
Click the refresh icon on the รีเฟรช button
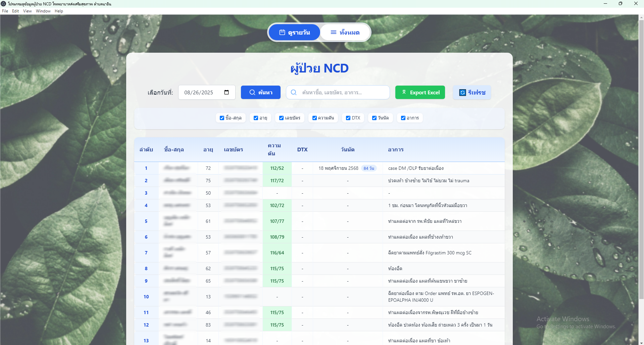click(x=462, y=93)
